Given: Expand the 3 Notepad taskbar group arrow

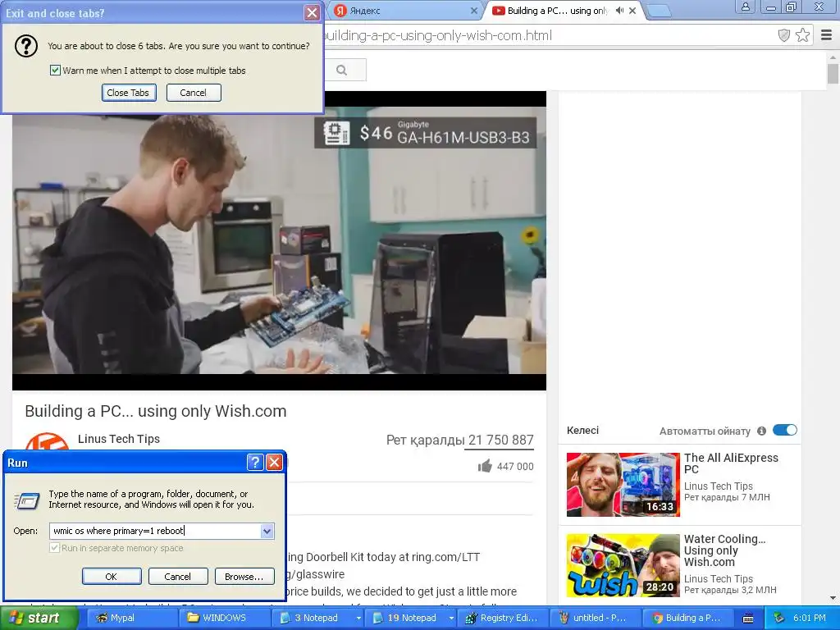Looking at the screenshot, I should pyautogui.click(x=358, y=619).
